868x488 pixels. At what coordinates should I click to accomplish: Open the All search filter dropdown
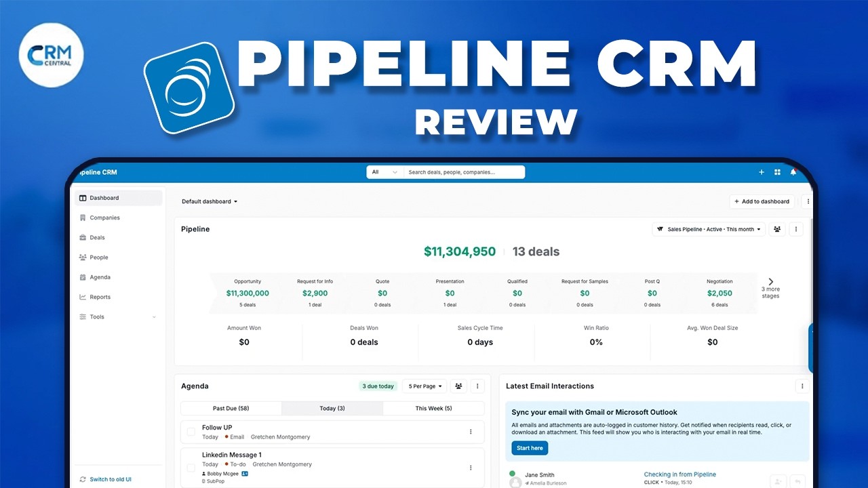tap(384, 172)
